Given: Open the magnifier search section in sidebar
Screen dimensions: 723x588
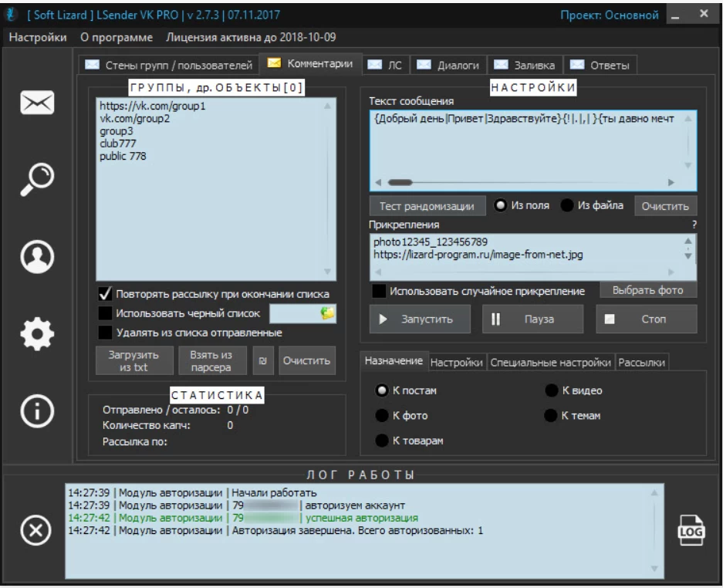Looking at the screenshot, I should pos(37,179).
